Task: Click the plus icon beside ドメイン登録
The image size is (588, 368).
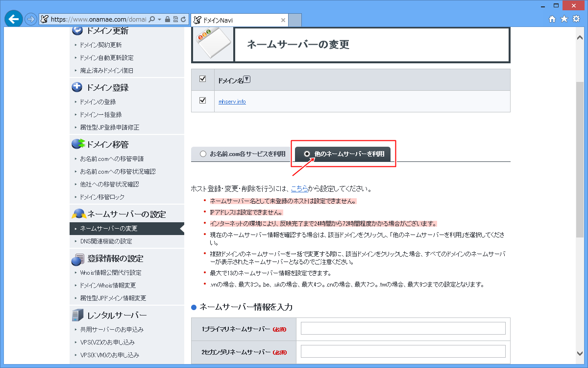Action: coord(77,87)
